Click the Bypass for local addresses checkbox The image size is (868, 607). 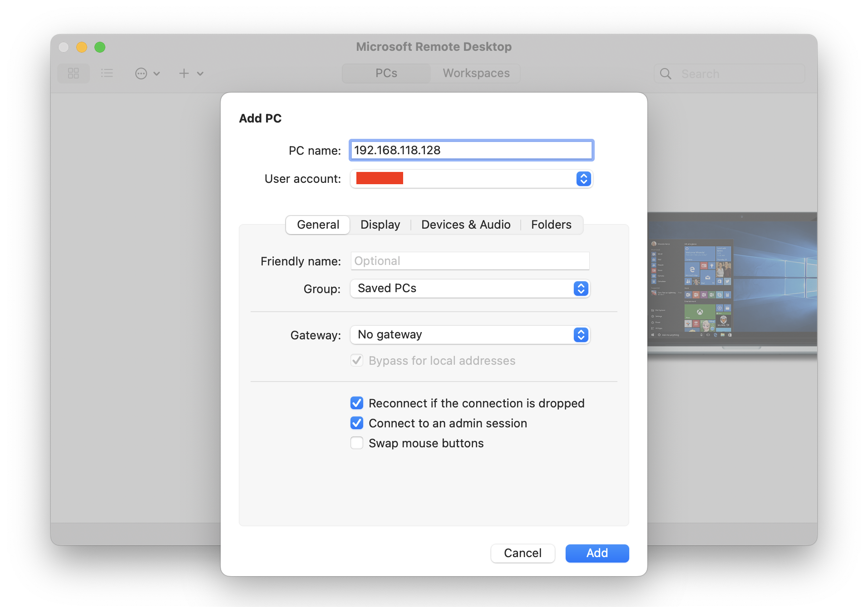tap(357, 360)
